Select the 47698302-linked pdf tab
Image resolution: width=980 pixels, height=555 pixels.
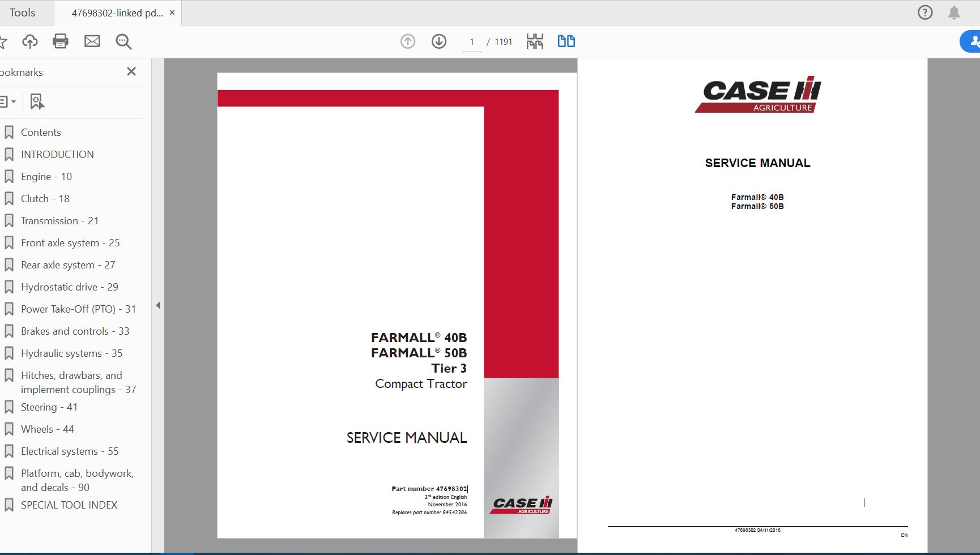pos(117,13)
